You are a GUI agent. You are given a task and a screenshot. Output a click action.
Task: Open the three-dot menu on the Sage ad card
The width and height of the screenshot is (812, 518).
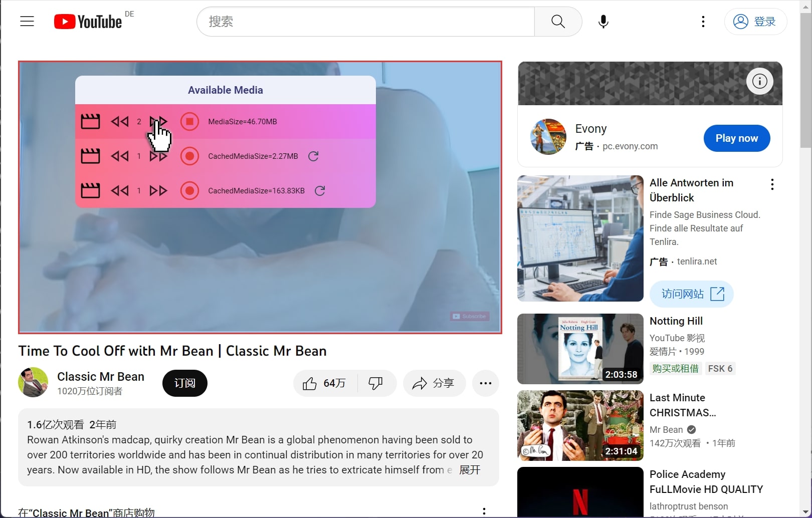tap(772, 184)
